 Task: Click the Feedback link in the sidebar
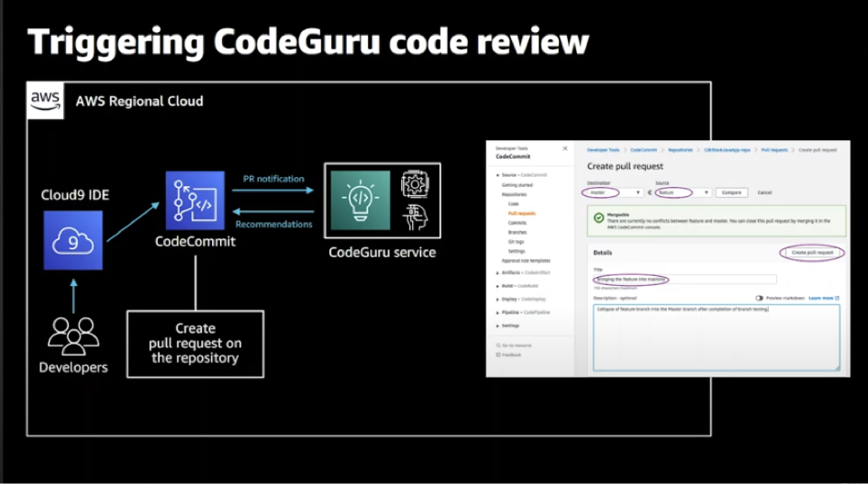click(511, 355)
